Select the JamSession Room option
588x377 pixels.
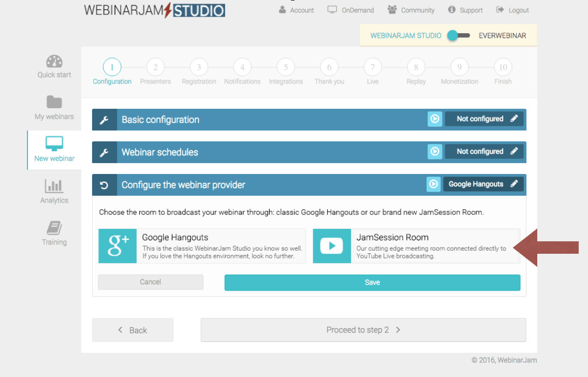tap(417, 246)
